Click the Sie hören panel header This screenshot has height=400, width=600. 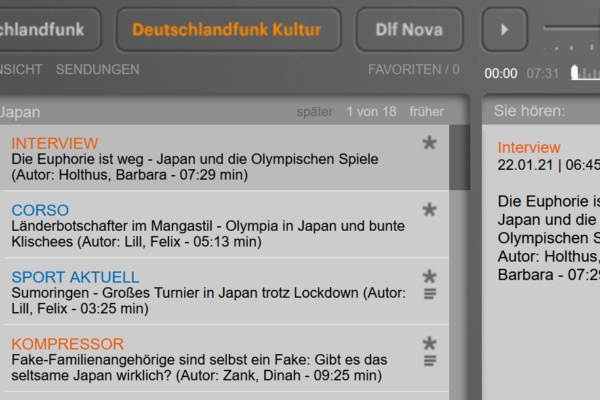pyautogui.click(x=541, y=111)
